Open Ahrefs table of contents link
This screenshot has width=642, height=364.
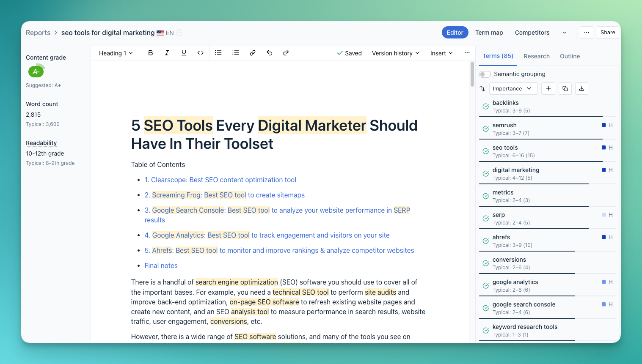tap(279, 250)
